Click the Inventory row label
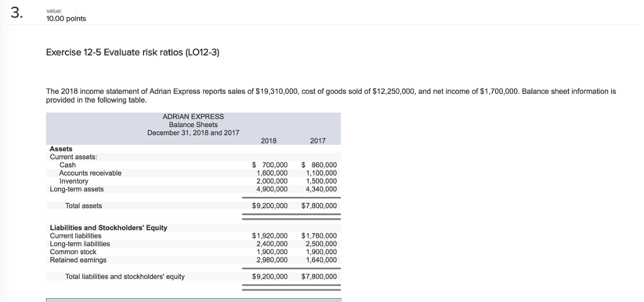Screen dimensions: 644x302 [74, 181]
